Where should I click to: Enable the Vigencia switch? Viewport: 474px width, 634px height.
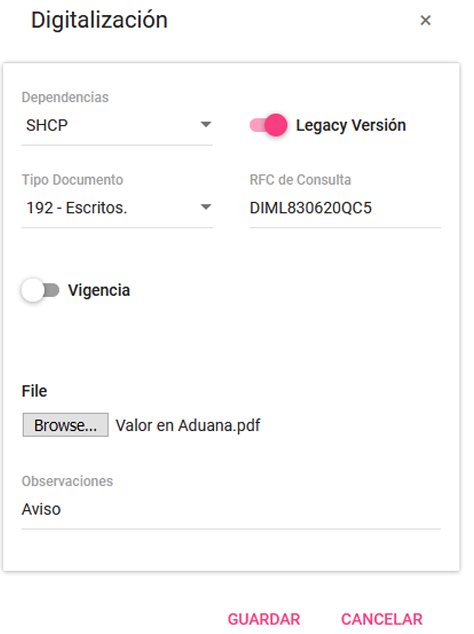(40, 290)
